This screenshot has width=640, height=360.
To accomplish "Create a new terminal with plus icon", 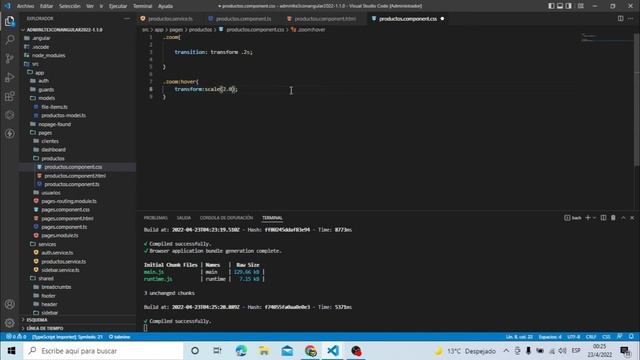I will (588, 218).
